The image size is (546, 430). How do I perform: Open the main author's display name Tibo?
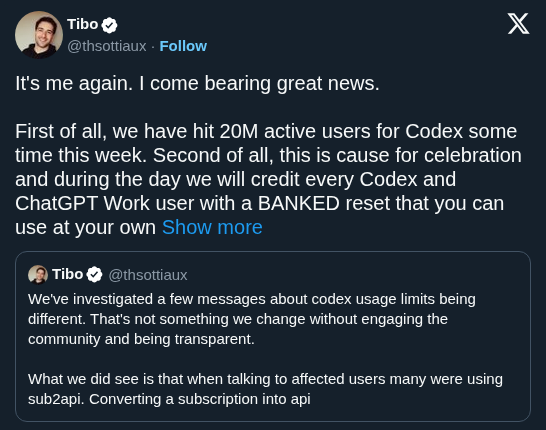(x=83, y=24)
